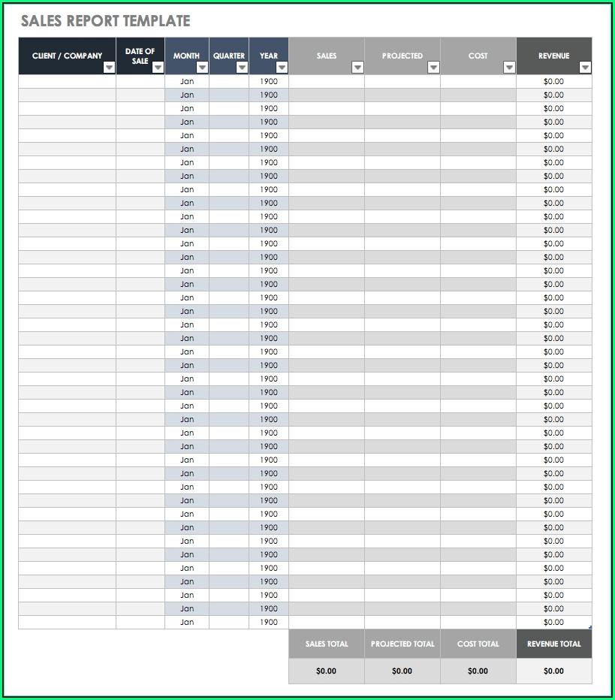
Task: Expand the Month column filter arrow
Action: 202,68
